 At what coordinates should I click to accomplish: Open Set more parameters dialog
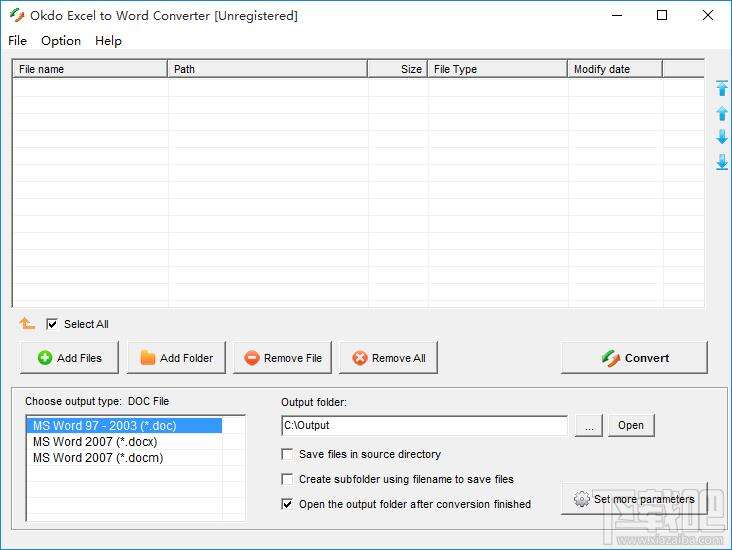634,499
